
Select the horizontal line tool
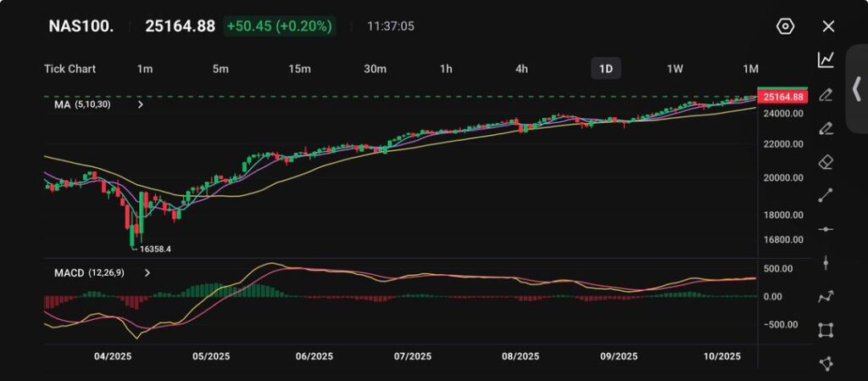[826, 229]
